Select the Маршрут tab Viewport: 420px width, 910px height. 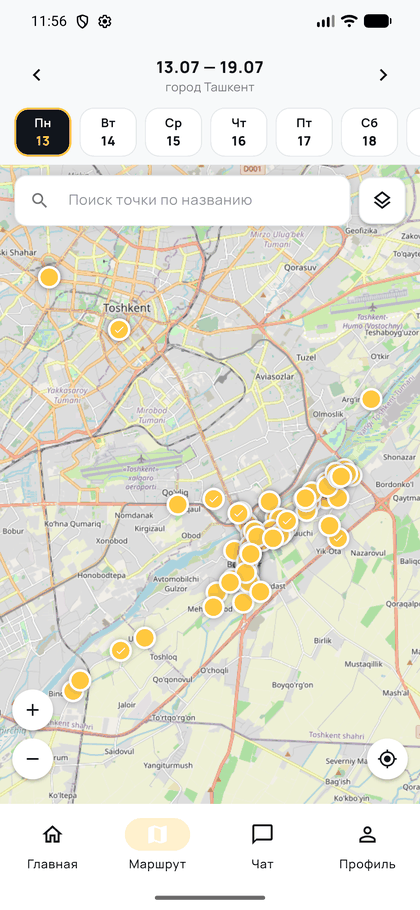[157, 847]
